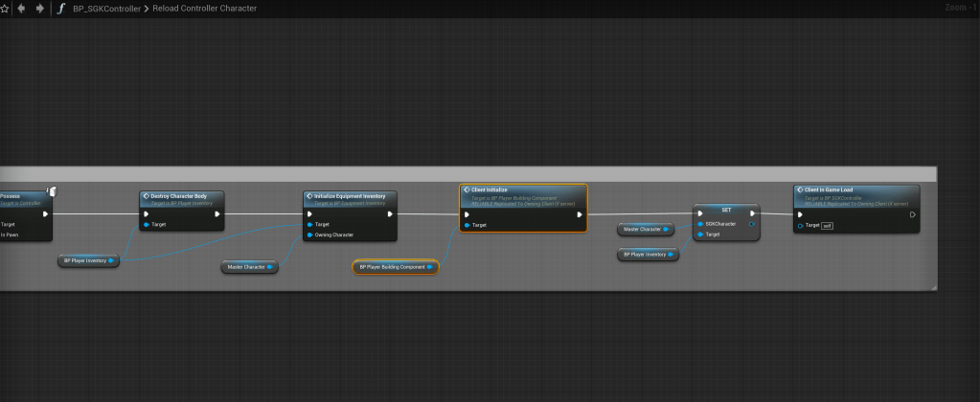Click exec input pin of Destroy Character Body
980x402 pixels.
[147, 214]
